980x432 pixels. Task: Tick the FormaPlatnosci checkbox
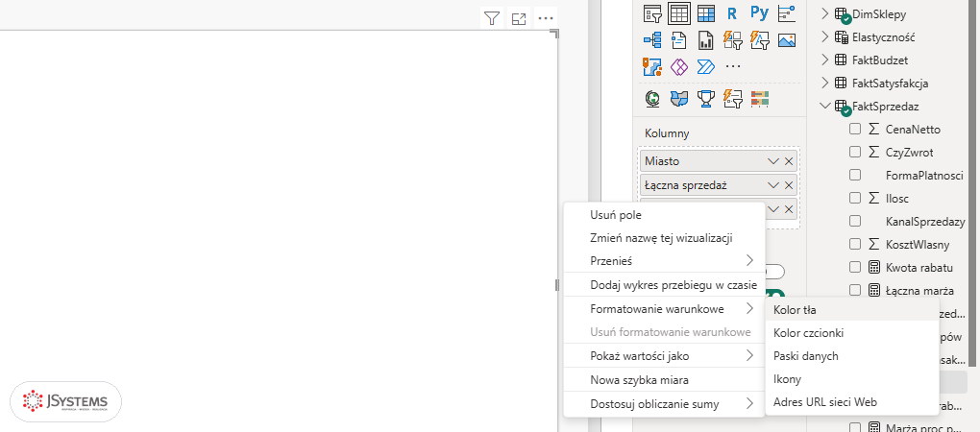click(855, 176)
